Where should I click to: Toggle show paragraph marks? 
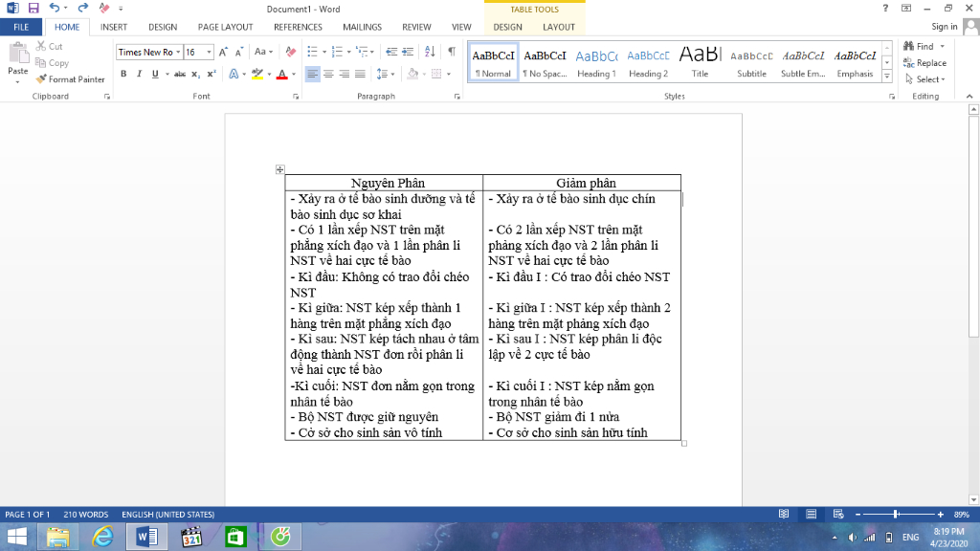click(x=452, y=52)
